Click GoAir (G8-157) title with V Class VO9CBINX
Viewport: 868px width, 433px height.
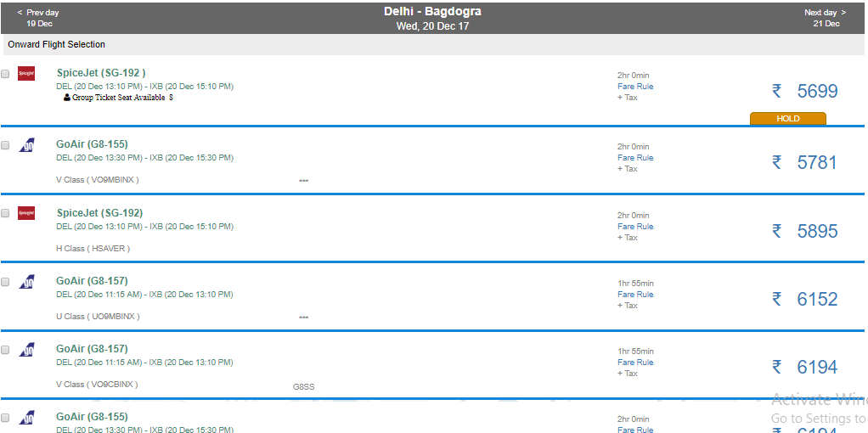coord(92,349)
